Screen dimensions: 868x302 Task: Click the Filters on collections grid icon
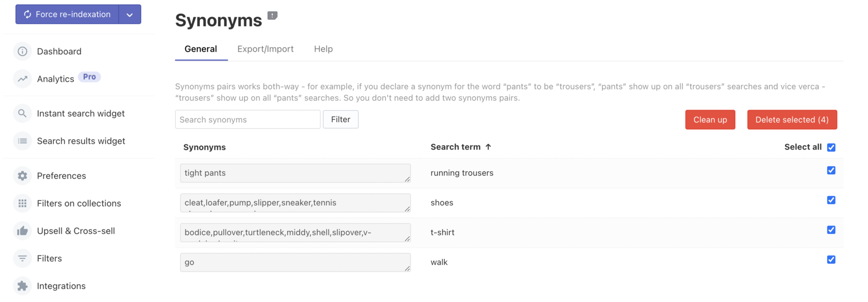22,203
